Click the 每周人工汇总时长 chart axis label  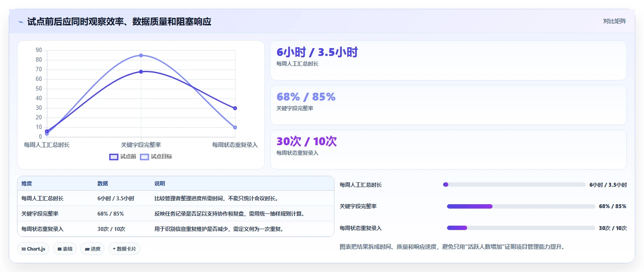pyautogui.click(x=46, y=145)
